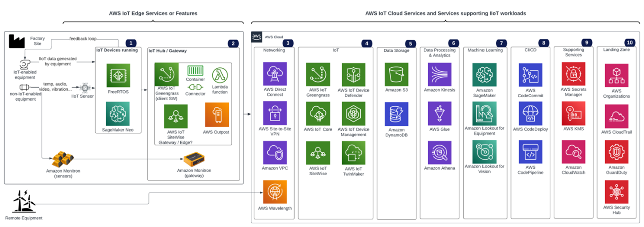644x227 pixels.
Task: Select the SageMaker Neo icon
Action: pyautogui.click(x=118, y=113)
